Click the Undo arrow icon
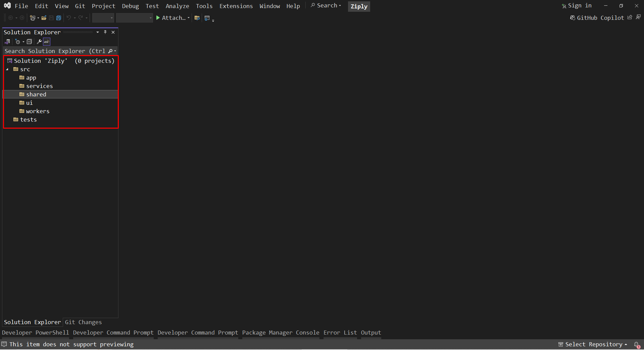This screenshot has height=350, width=644. pos(69,18)
